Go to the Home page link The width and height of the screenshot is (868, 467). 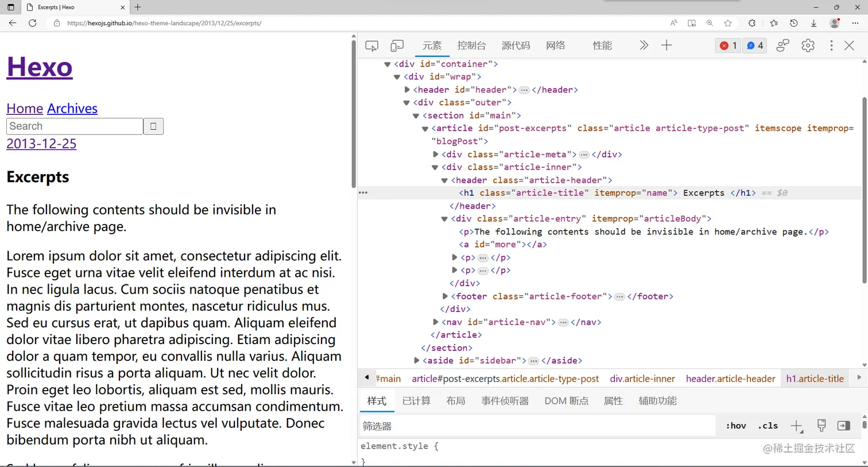point(25,109)
